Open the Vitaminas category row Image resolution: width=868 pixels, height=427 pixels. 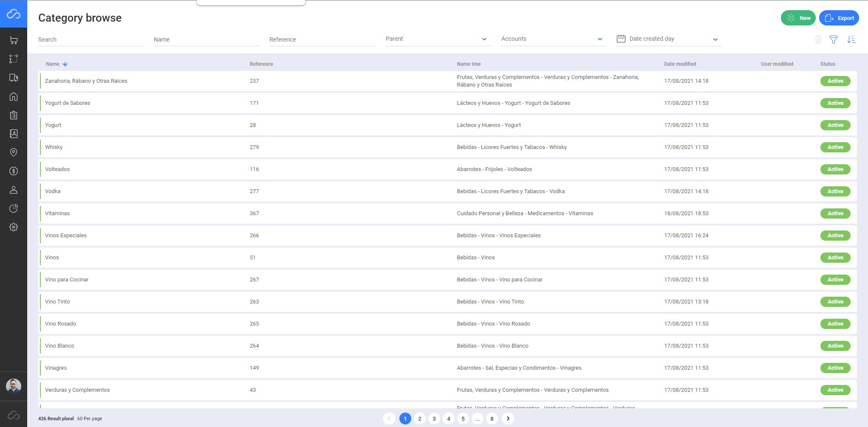pyautogui.click(x=448, y=213)
